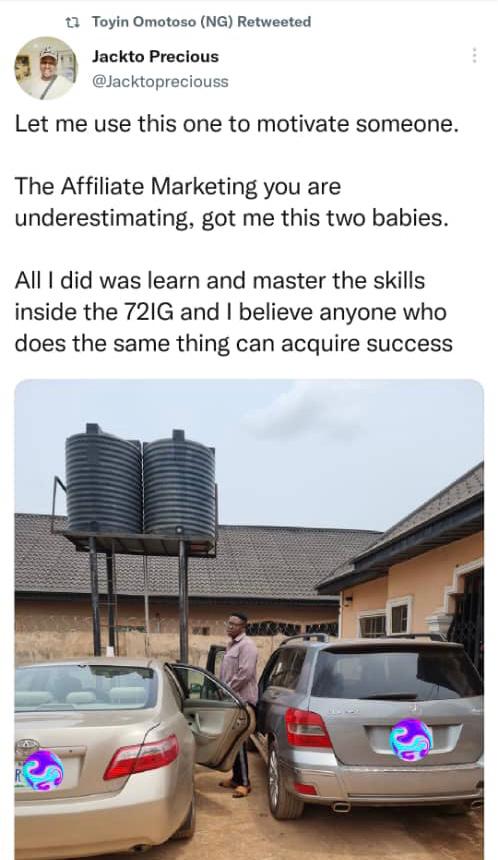
Task: Tap the swirl sticker on gold sedan plate
Action: 43,771
